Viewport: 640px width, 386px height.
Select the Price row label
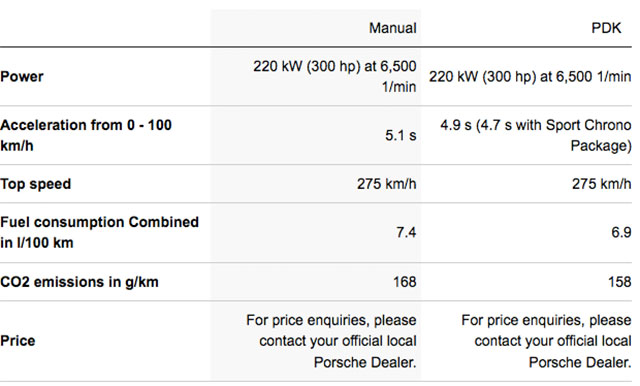point(18,341)
